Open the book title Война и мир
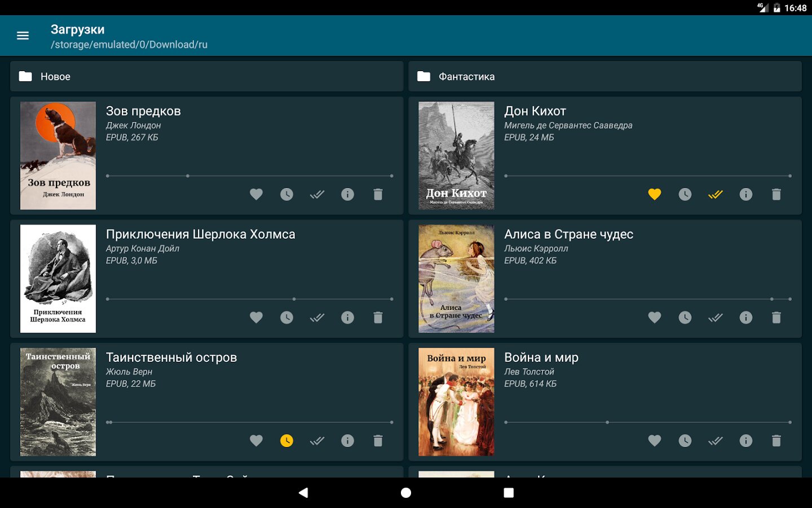812x508 pixels. pos(541,357)
